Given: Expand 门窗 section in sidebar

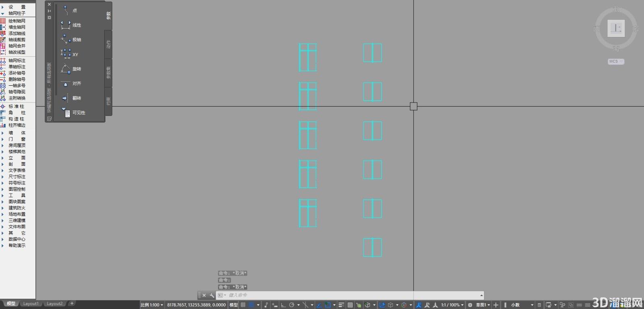Looking at the screenshot, I should click(x=14, y=139).
